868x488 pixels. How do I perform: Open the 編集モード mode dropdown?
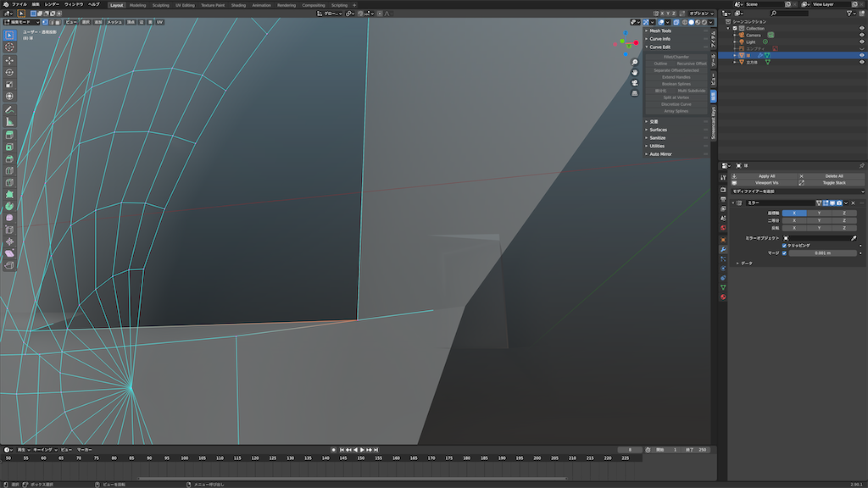coord(22,22)
